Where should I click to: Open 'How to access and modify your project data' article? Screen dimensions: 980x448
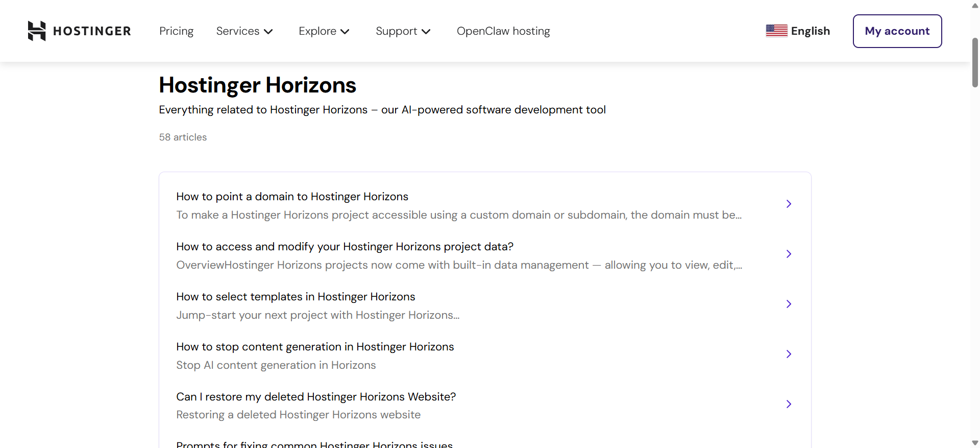[345, 247]
